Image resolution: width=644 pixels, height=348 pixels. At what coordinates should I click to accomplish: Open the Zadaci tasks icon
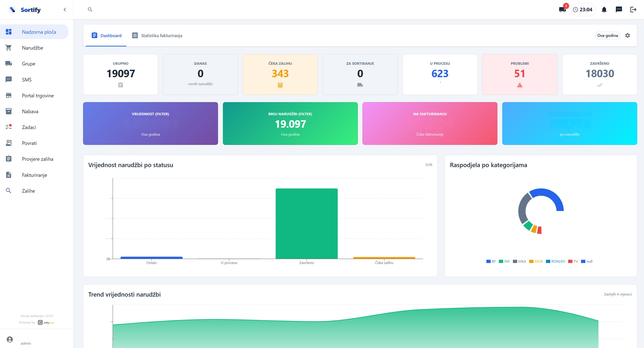pos(9,127)
